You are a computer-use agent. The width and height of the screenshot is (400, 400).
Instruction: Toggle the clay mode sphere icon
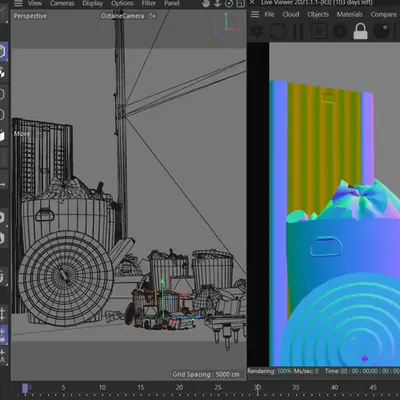click(382, 31)
